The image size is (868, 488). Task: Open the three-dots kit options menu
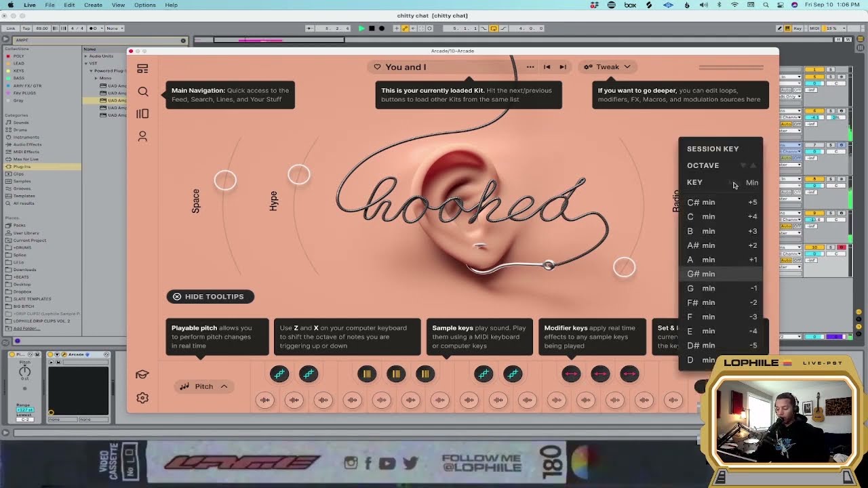(x=530, y=67)
